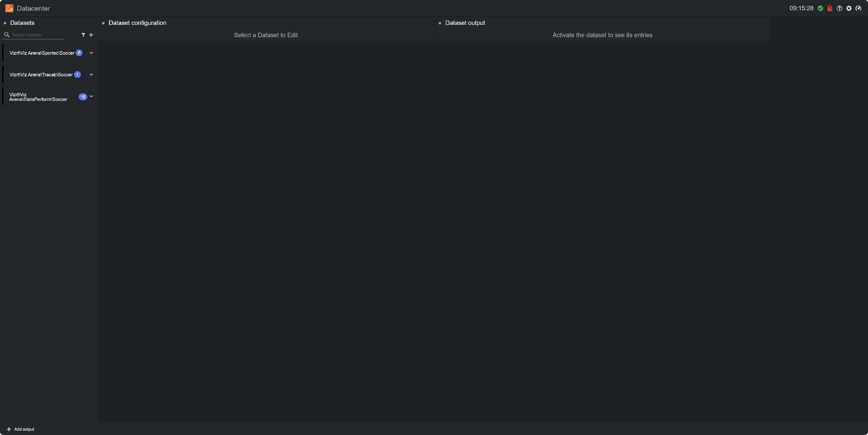Select the Vizrt\Viz Arena\StatsPerform\Soccer dataset

(38, 97)
